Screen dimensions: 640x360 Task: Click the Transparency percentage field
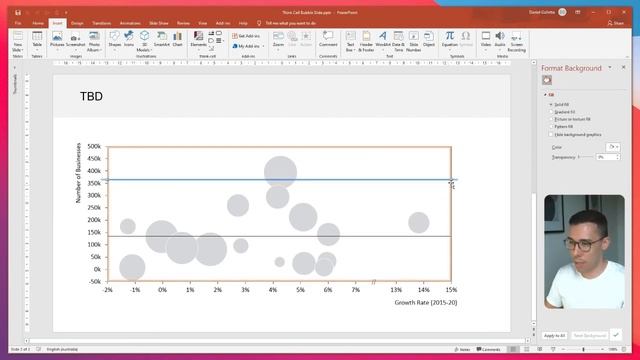tap(605, 157)
